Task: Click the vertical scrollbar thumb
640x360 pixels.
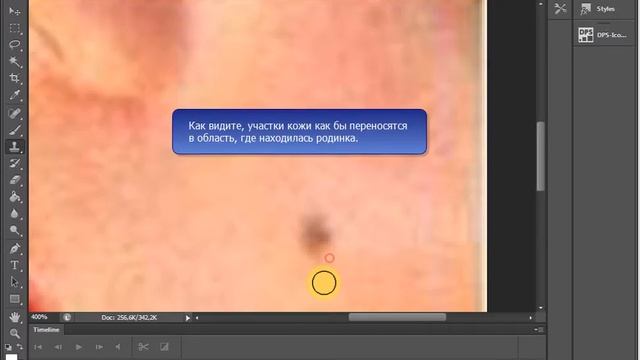Action: (x=541, y=156)
